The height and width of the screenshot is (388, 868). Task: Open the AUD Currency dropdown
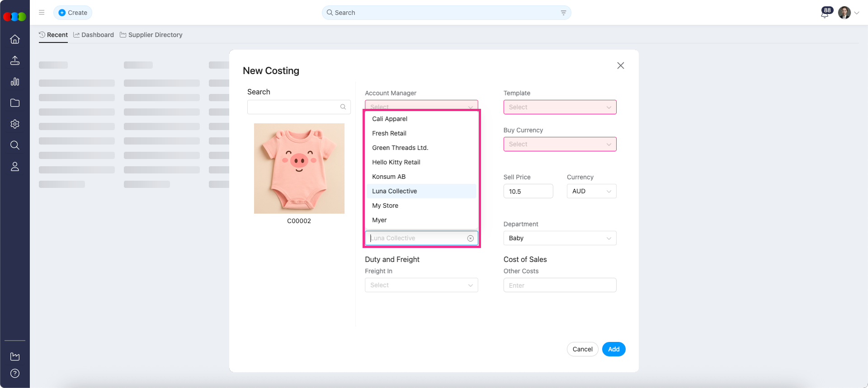click(x=591, y=191)
